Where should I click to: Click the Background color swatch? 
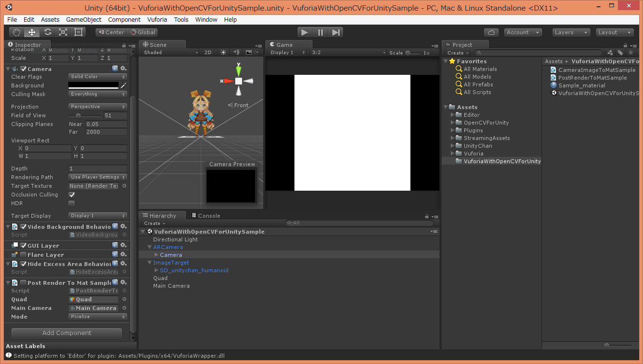coord(94,85)
